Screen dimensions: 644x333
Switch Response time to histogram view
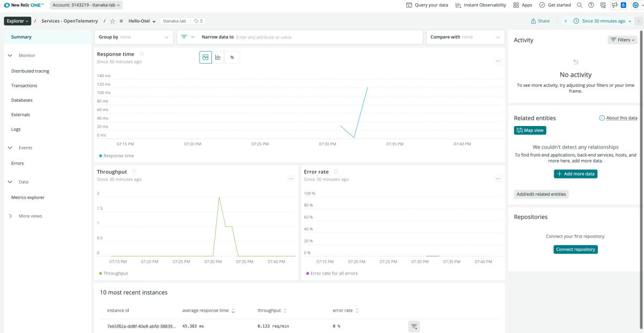(218, 57)
